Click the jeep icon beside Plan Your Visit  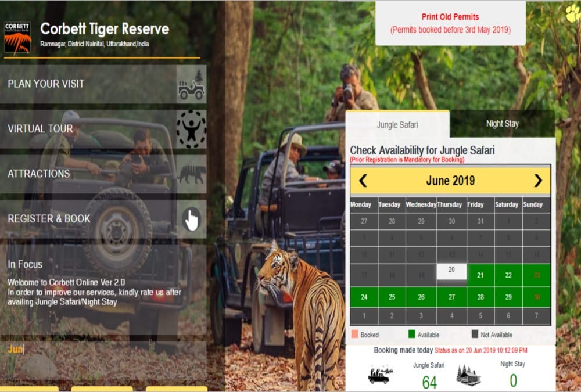tap(191, 85)
